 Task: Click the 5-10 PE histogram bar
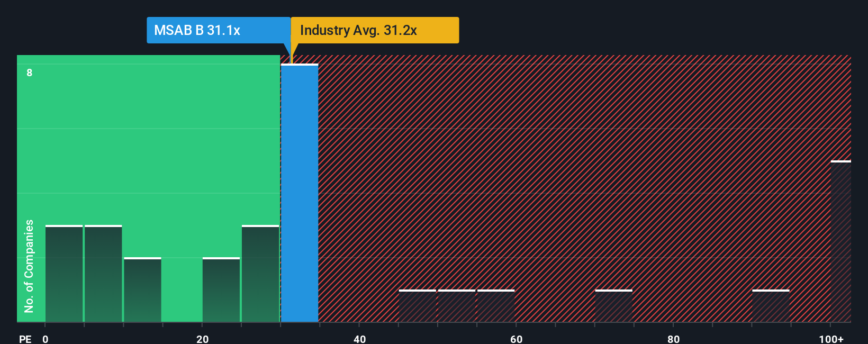(103, 274)
